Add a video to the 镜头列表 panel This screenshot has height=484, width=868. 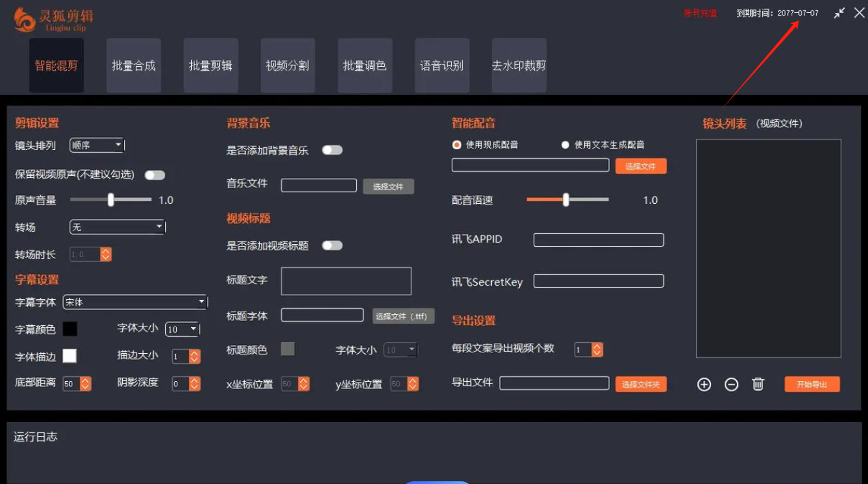pyautogui.click(x=704, y=384)
